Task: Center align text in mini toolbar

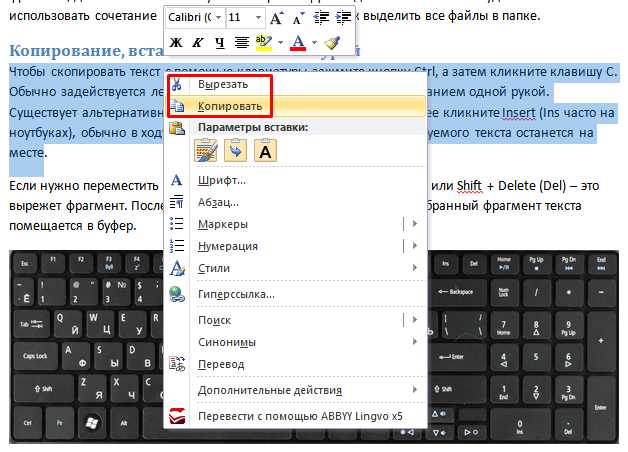Action: (x=242, y=42)
